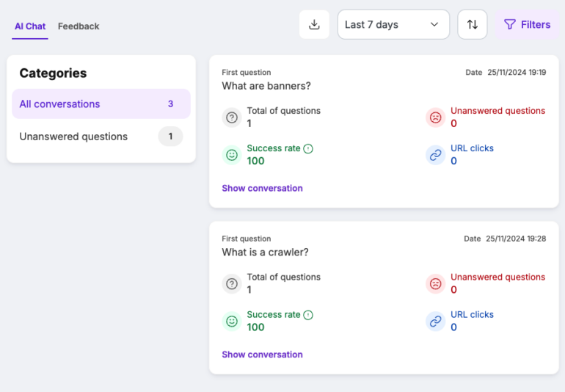This screenshot has width=565, height=392.
Task: Click the funnel icon in Filters
Action: coord(509,24)
